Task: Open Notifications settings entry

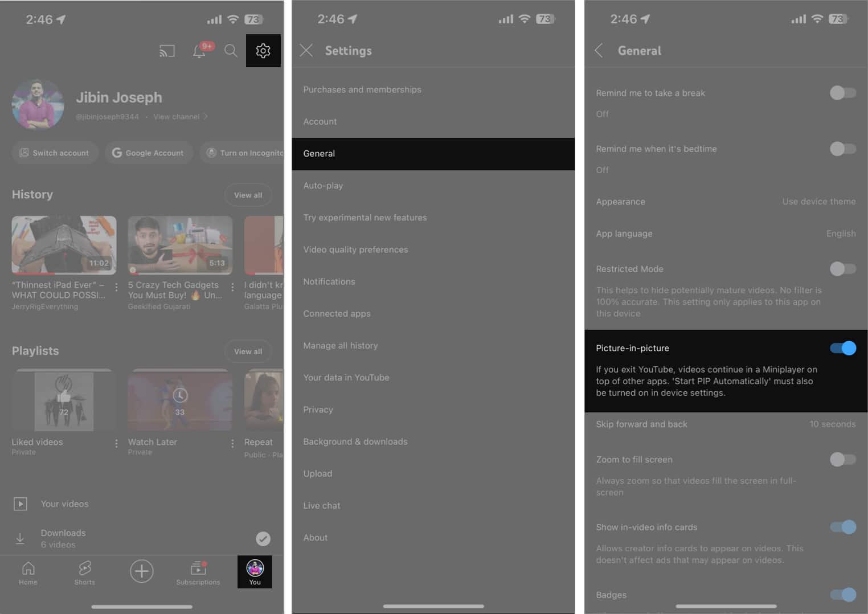Action: pos(433,281)
